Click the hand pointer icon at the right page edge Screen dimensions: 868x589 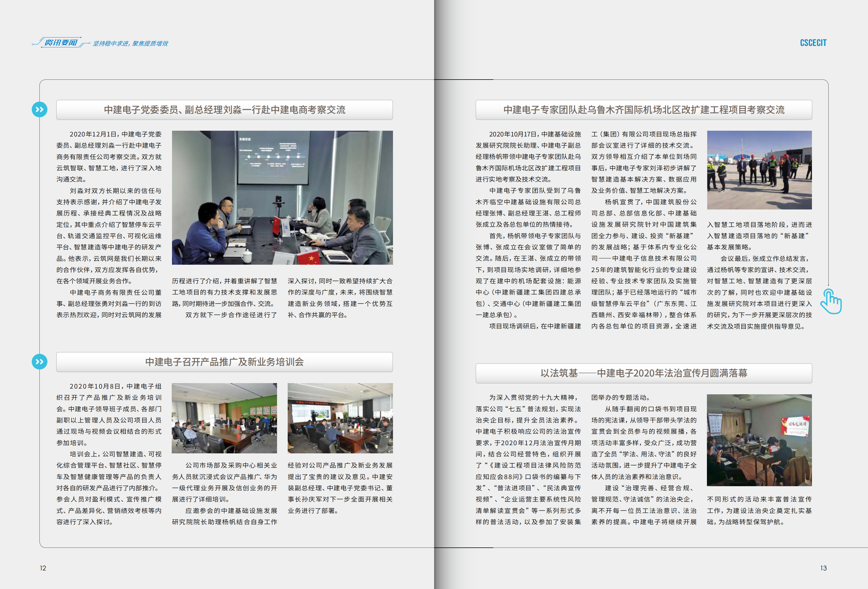[x=831, y=301]
